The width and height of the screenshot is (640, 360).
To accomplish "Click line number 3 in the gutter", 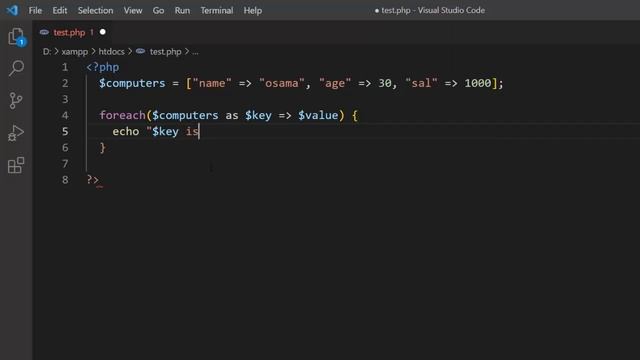I will tap(65, 99).
